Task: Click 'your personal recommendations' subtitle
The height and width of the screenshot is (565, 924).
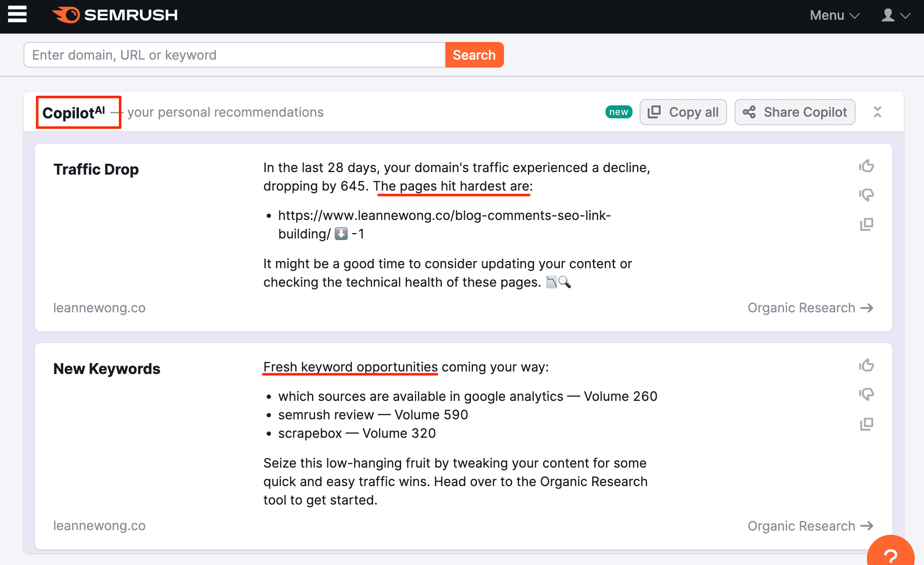Action: pos(226,112)
